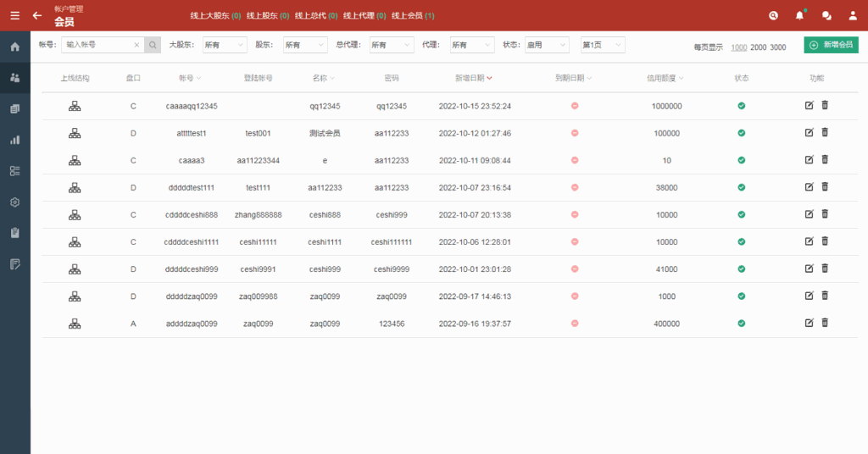Toggle status of atttttest1
The width and height of the screenshot is (868, 454).
tap(741, 133)
